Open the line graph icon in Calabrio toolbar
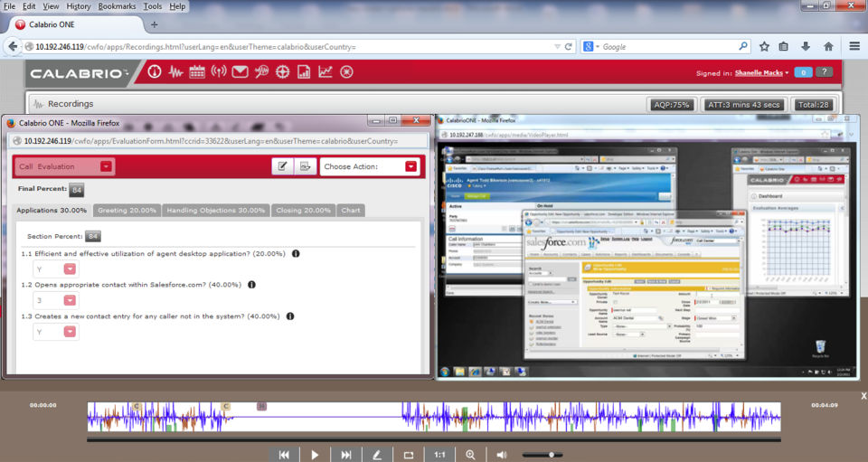The image size is (868, 462). click(325, 72)
